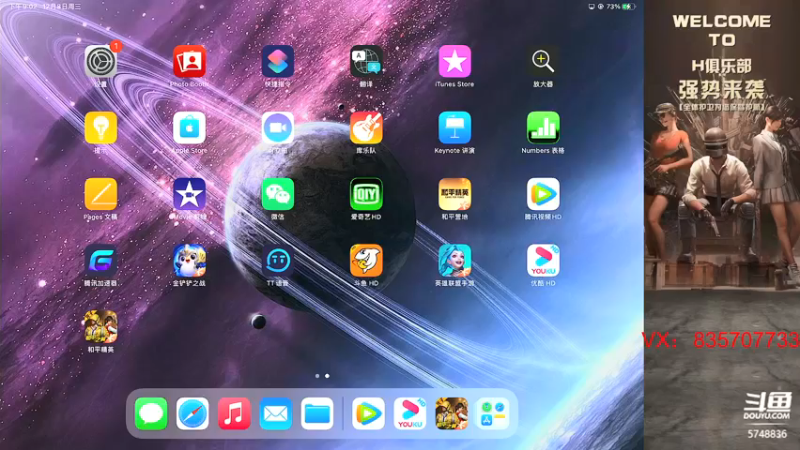
Task: Launch Tencent Video from the dock
Action: point(368,413)
